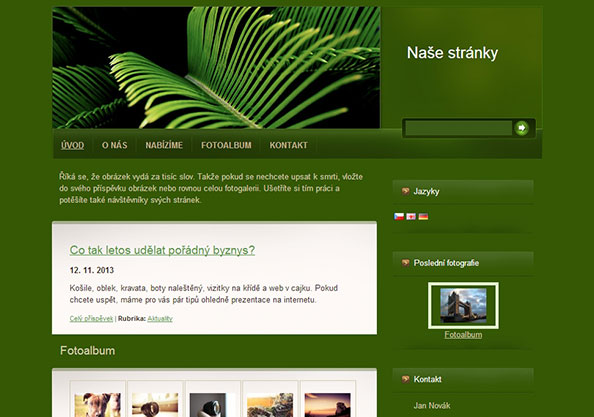The width and height of the screenshot is (594, 417).
Task: Open the Nabízíme menu item
Action: tap(164, 145)
